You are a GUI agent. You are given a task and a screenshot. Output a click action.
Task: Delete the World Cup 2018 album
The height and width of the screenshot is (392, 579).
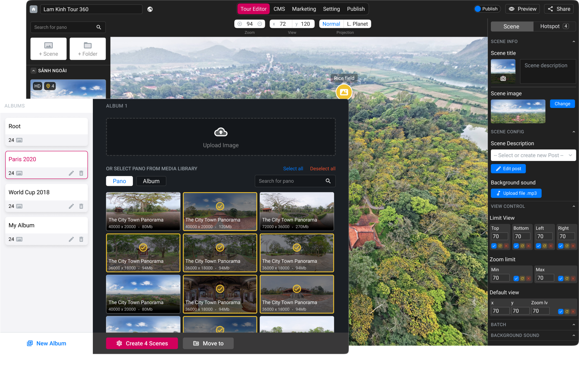point(81,206)
